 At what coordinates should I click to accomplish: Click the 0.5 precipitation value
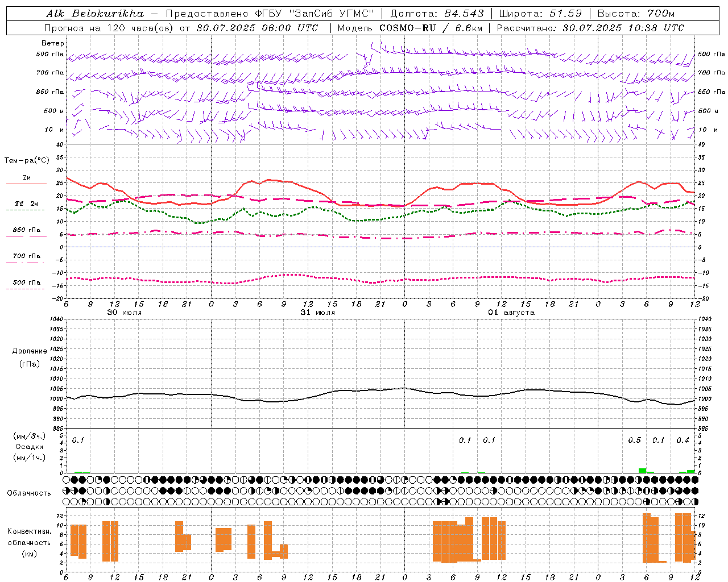634,440
